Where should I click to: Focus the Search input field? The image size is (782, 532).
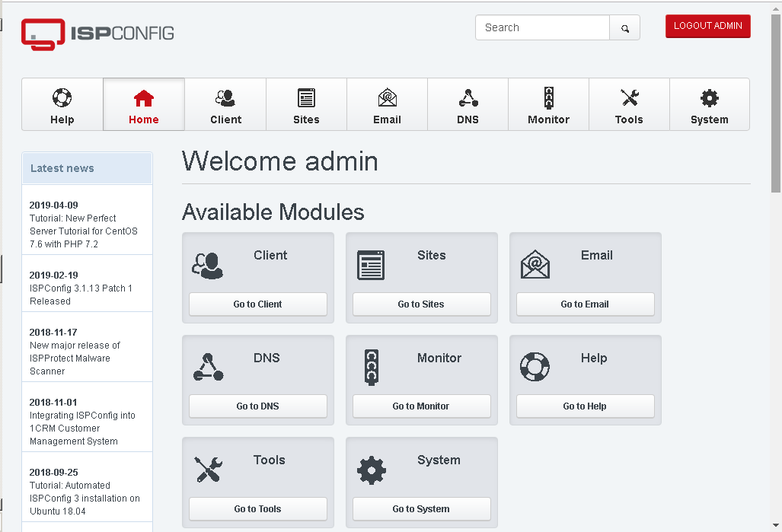coord(543,28)
